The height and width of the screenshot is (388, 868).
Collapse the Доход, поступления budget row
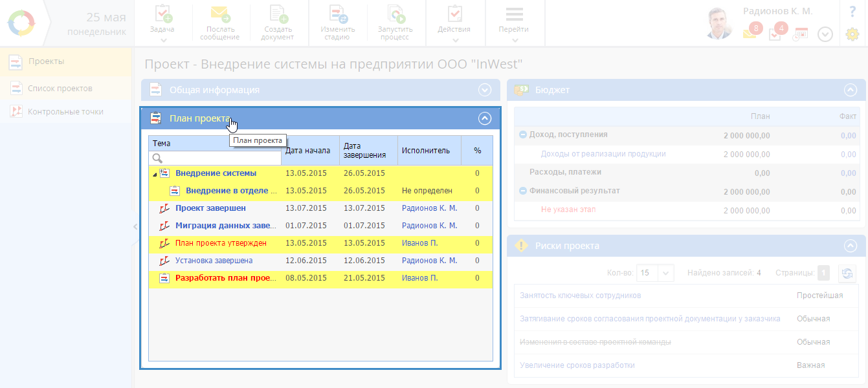pos(523,135)
